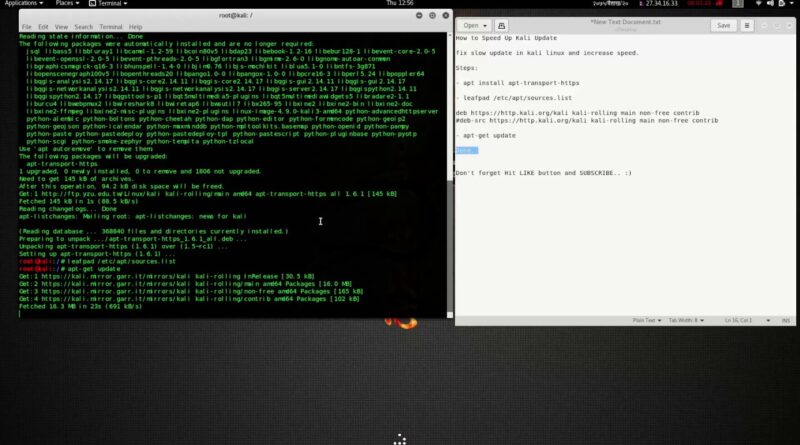Open terminal Search menu
This screenshot has height=445, width=800.
84,27
